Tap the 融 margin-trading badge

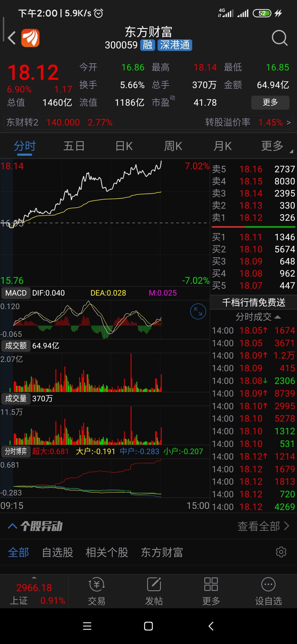point(148,45)
